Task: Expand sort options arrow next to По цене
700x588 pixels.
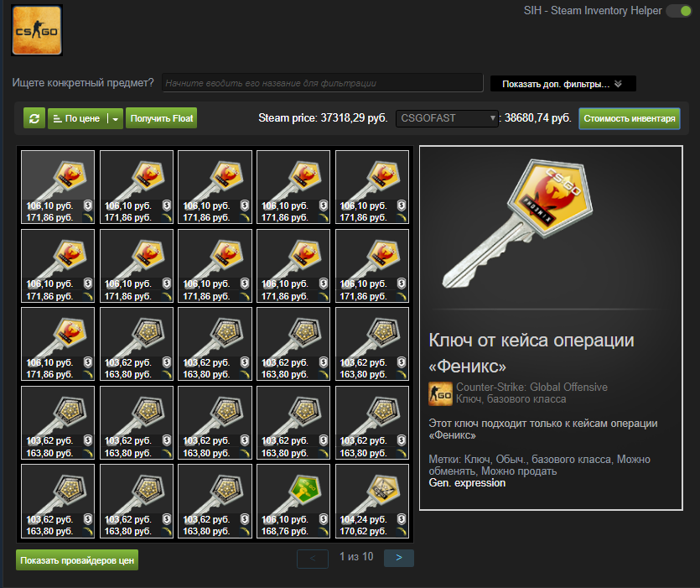Action: click(x=116, y=119)
